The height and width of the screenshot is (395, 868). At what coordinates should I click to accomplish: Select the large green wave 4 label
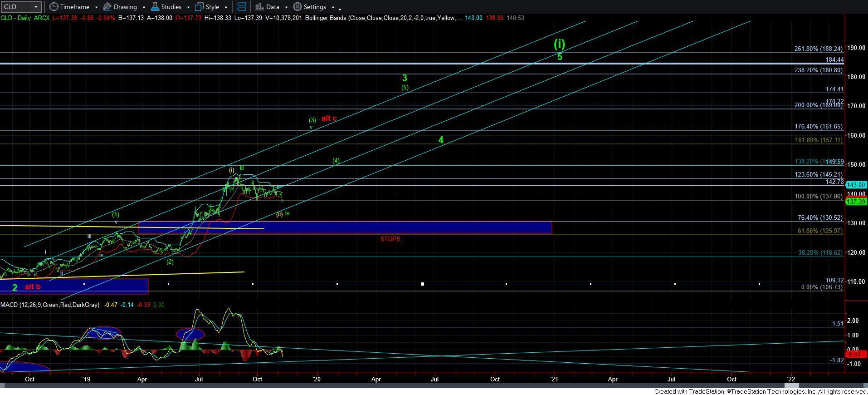[x=441, y=140]
